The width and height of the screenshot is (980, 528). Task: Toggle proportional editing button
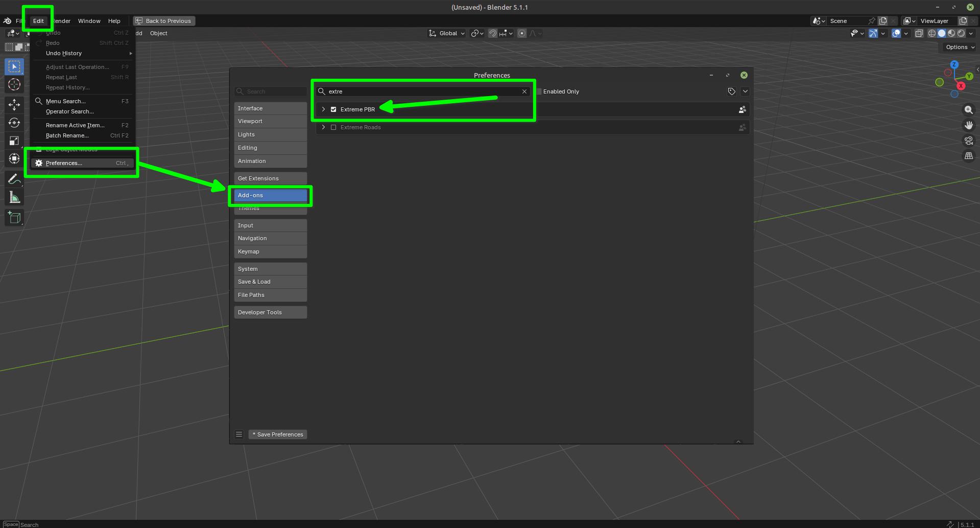(521, 33)
